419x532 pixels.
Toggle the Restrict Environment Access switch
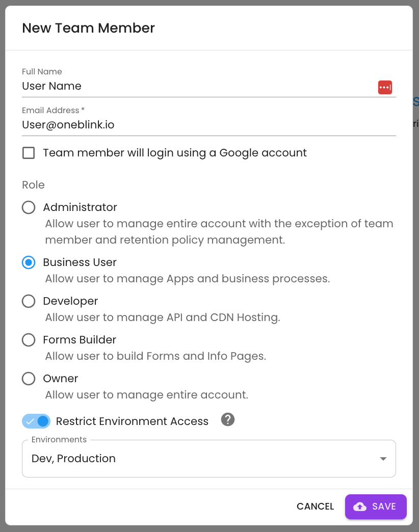(x=36, y=421)
